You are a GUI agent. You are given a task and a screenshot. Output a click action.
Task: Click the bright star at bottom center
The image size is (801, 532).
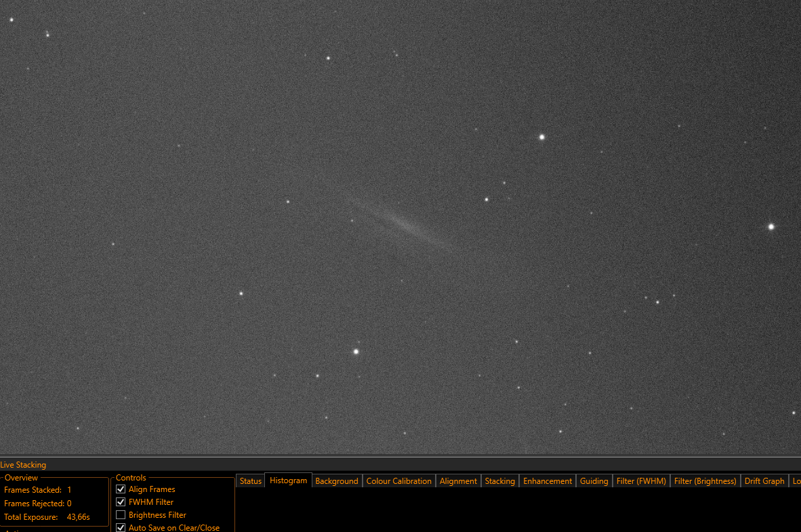356,352
